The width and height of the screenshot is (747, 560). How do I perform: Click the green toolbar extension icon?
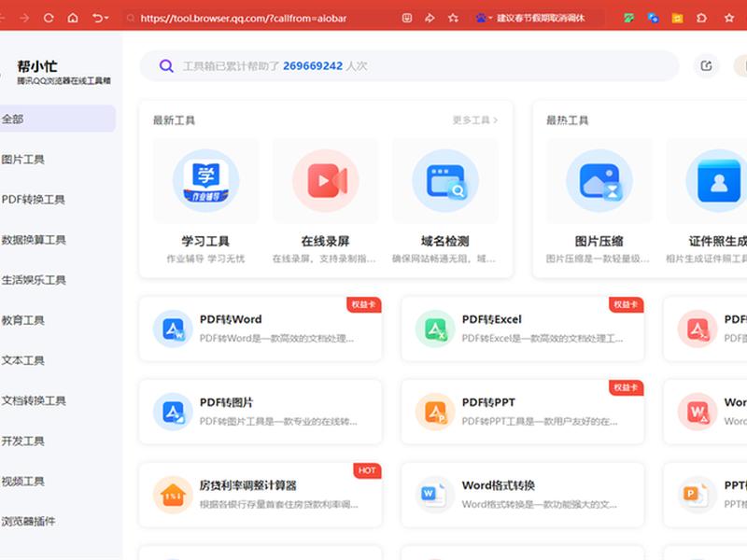click(629, 18)
